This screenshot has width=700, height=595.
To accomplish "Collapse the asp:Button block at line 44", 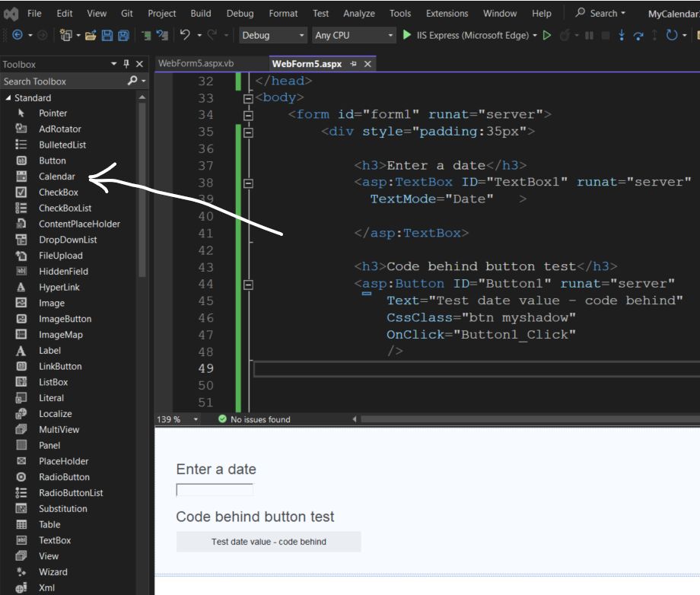I will [248, 285].
